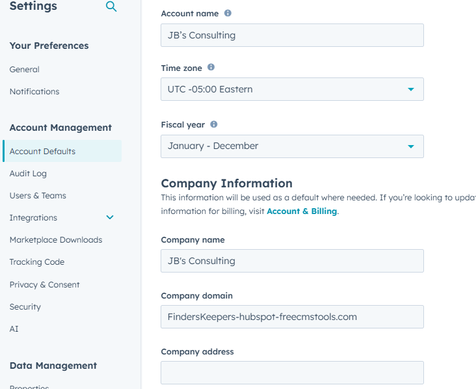Click the Data Management section heading
476x389 pixels.
[53, 366]
